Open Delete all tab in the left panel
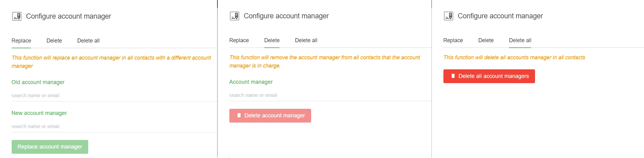644x158 pixels. click(88, 41)
